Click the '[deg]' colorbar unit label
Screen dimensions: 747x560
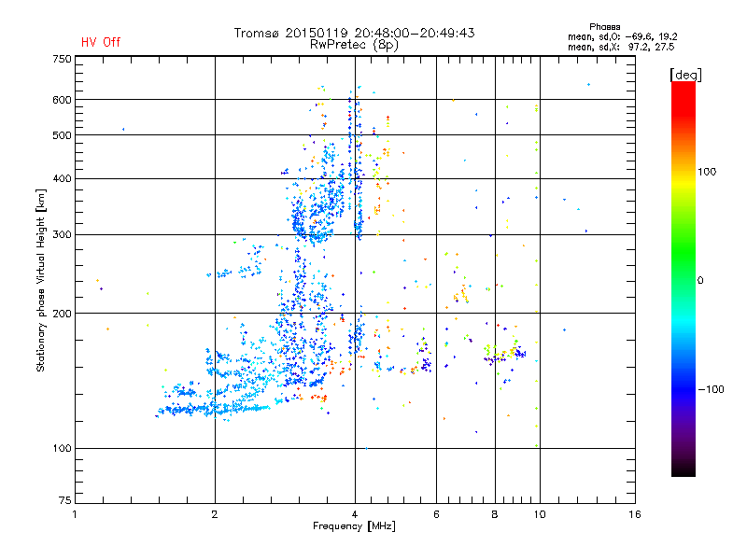point(685,75)
